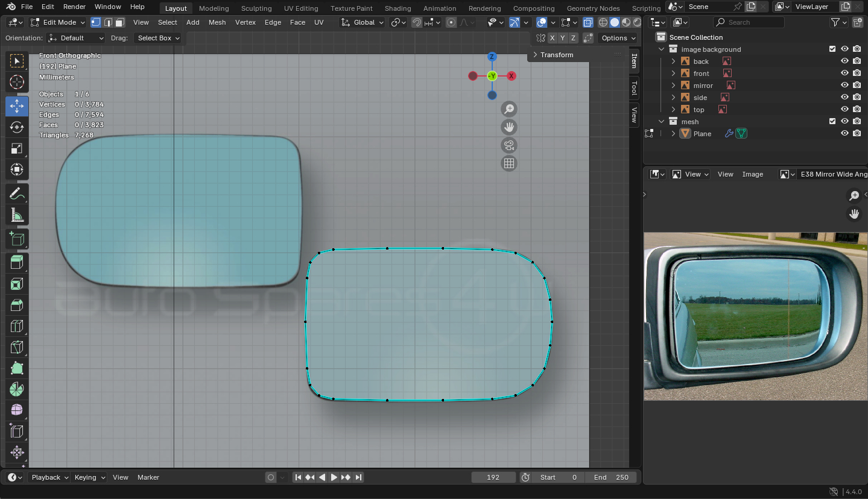Activate the Inset Faces tool
Viewport: 868px width, 499px height.
point(17,284)
